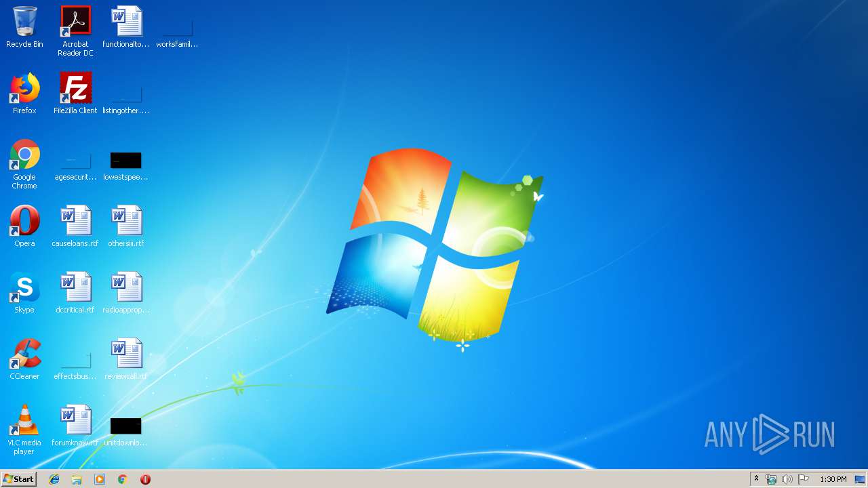Open the Recycle Bin desktop icon
The width and height of the screenshot is (868, 488).
(24, 27)
